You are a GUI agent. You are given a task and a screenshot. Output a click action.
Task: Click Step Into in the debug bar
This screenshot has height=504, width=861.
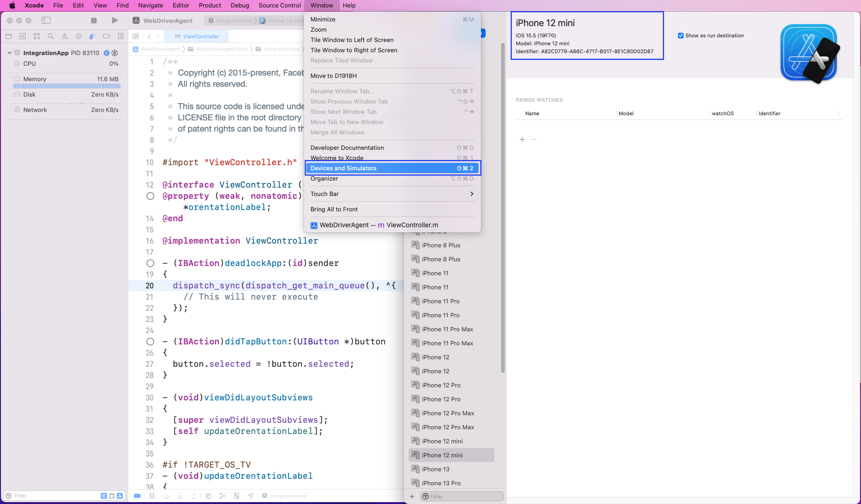[180, 496]
